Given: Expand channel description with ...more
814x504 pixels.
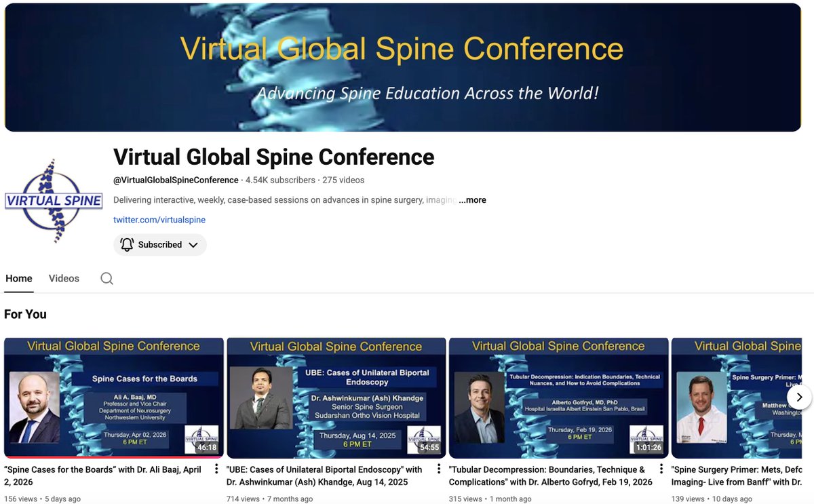Looking at the screenshot, I should 472,200.
